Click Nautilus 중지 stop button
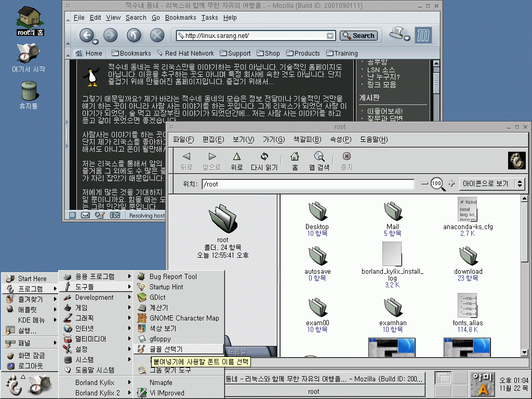The height and width of the screenshot is (399, 532). tap(347, 161)
